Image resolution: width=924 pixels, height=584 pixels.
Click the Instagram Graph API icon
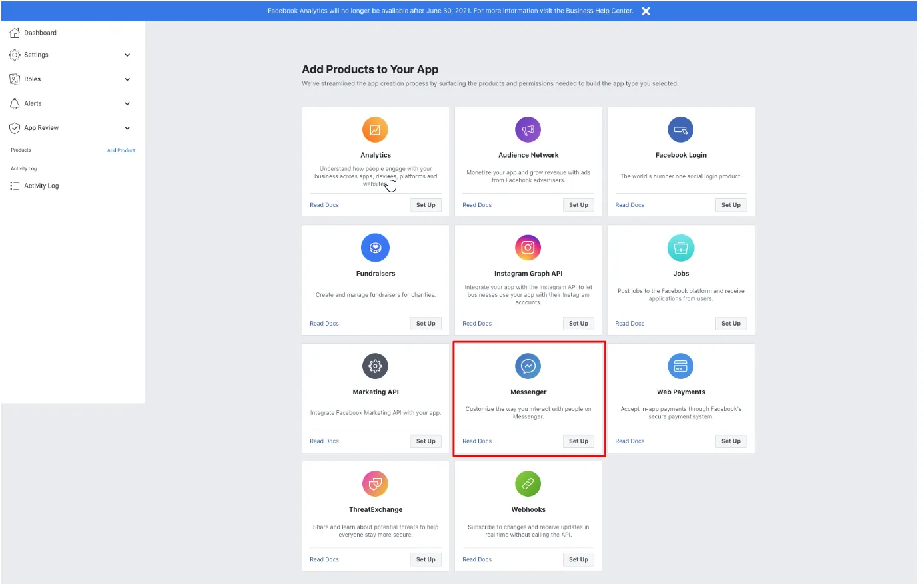coord(528,248)
